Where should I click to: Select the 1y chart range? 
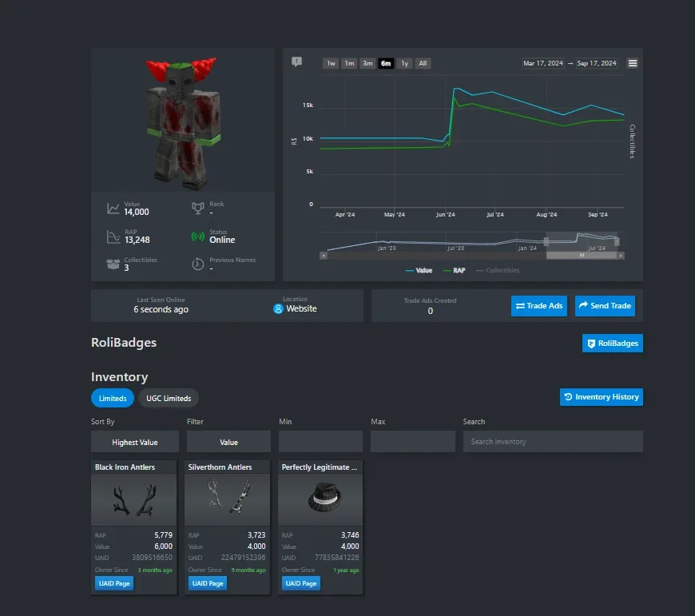(x=404, y=63)
